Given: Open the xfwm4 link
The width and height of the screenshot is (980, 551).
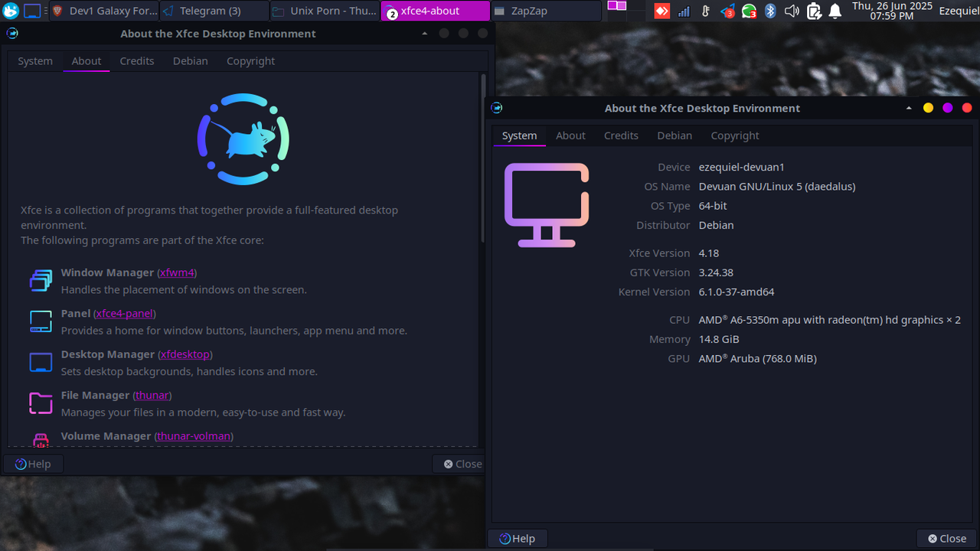Looking at the screenshot, I should [177, 272].
